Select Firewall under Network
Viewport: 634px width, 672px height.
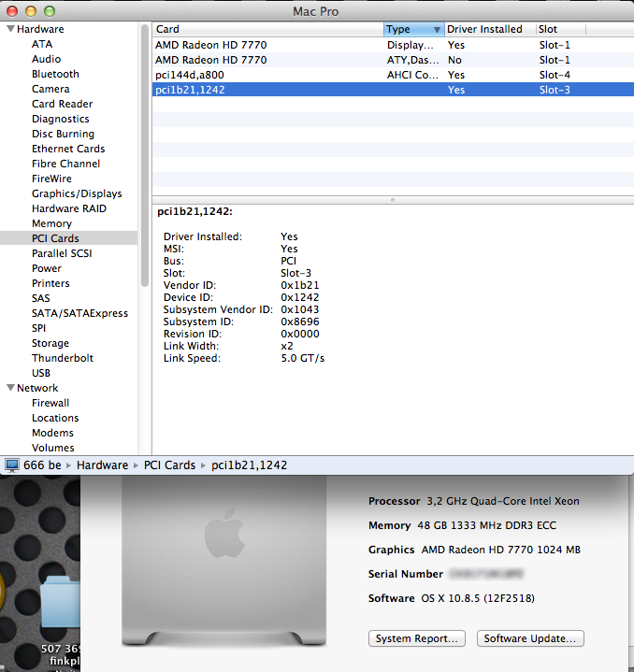coord(50,403)
